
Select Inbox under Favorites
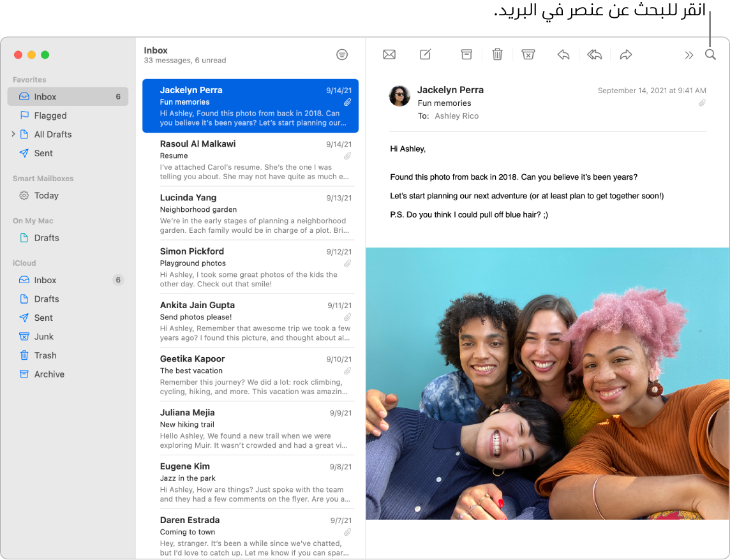click(68, 96)
